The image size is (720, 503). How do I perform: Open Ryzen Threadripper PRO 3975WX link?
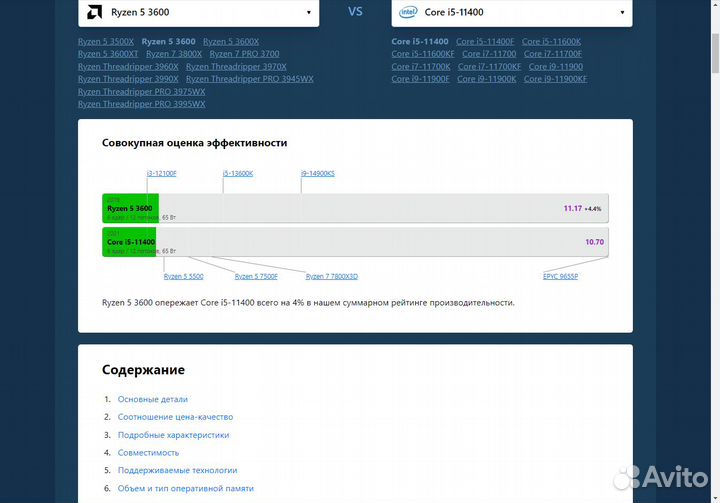pyautogui.click(x=141, y=92)
